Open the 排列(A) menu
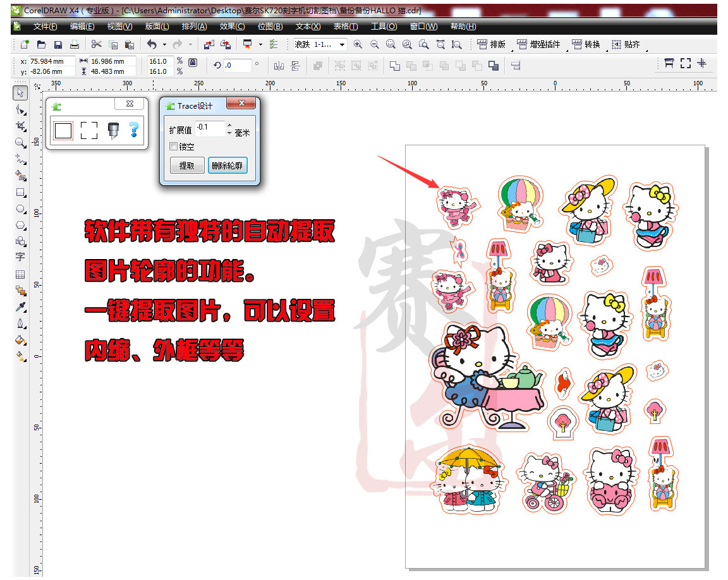 pyautogui.click(x=195, y=27)
